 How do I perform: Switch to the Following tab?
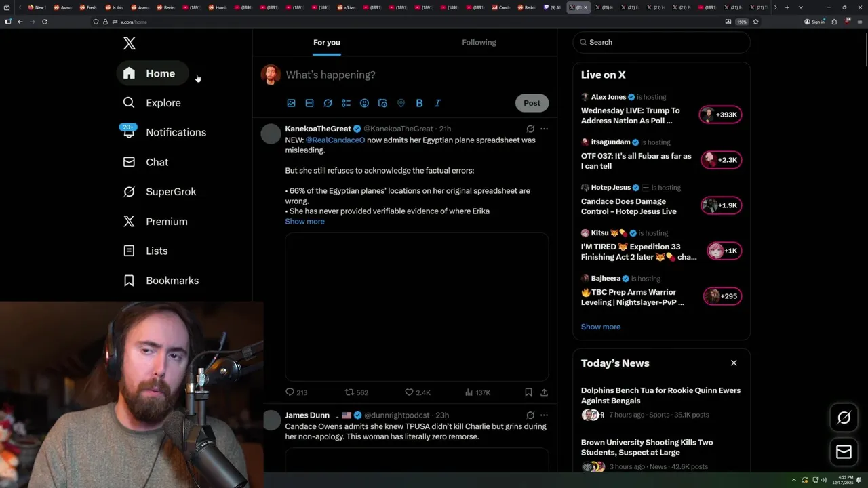click(479, 42)
